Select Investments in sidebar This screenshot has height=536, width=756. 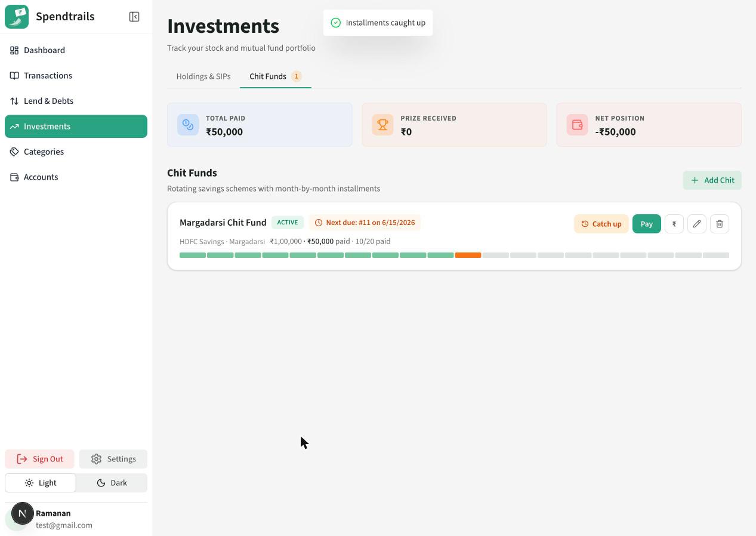coord(76,127)
